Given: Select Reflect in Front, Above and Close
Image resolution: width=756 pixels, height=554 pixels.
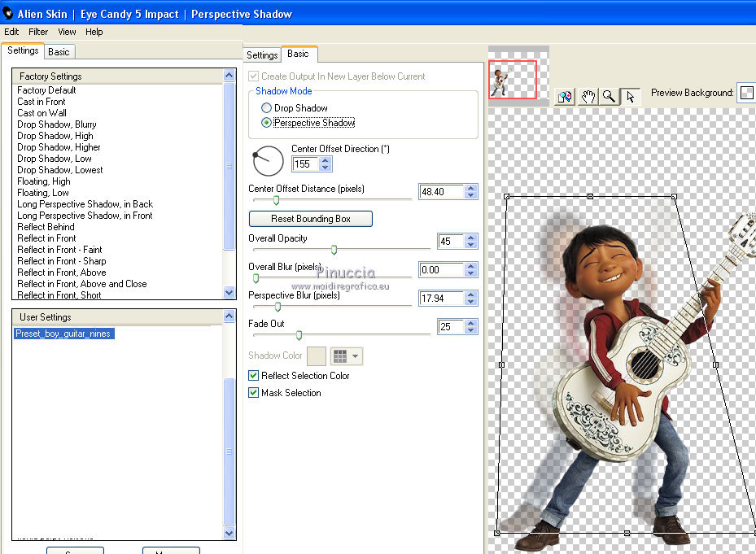Looking at the screenshot, I should pos(82,284).
